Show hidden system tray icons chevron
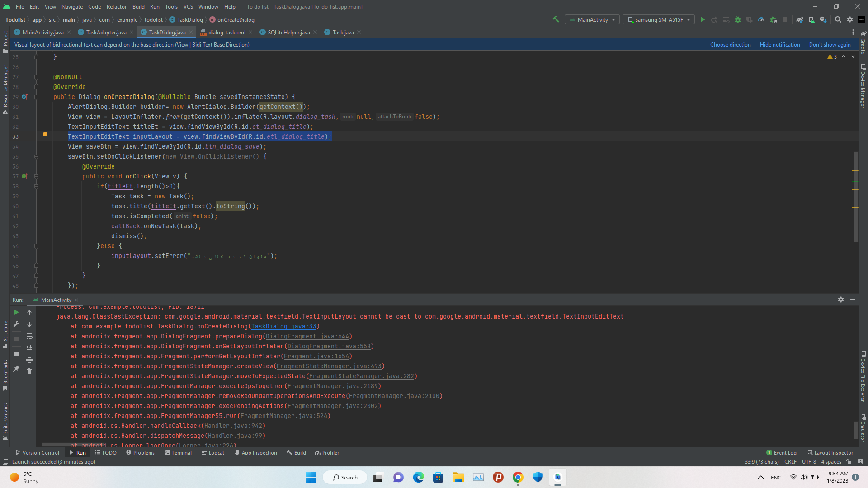Viewport: 868px width, 488px height. 761,477
